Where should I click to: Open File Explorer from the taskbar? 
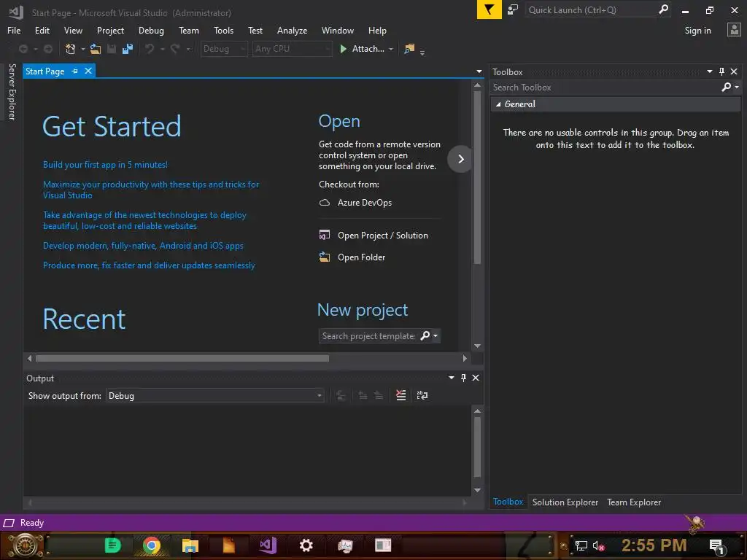190,545
